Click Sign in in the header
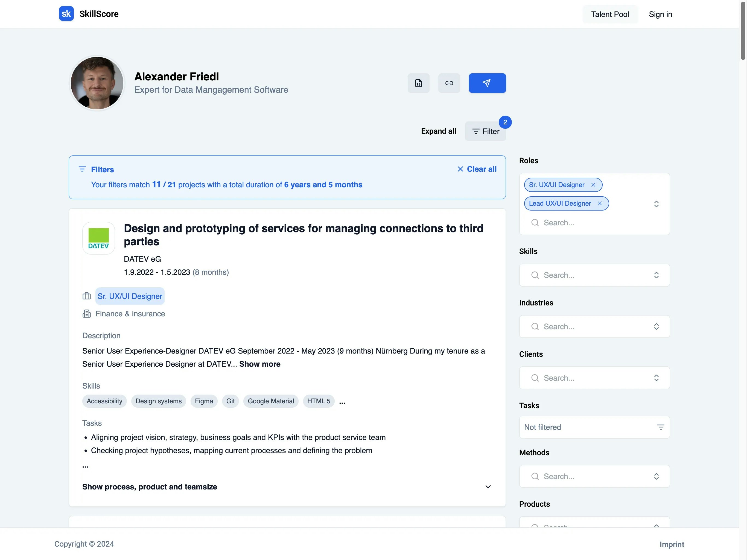The height and width of the screenshot is (560, 747). 660,14
